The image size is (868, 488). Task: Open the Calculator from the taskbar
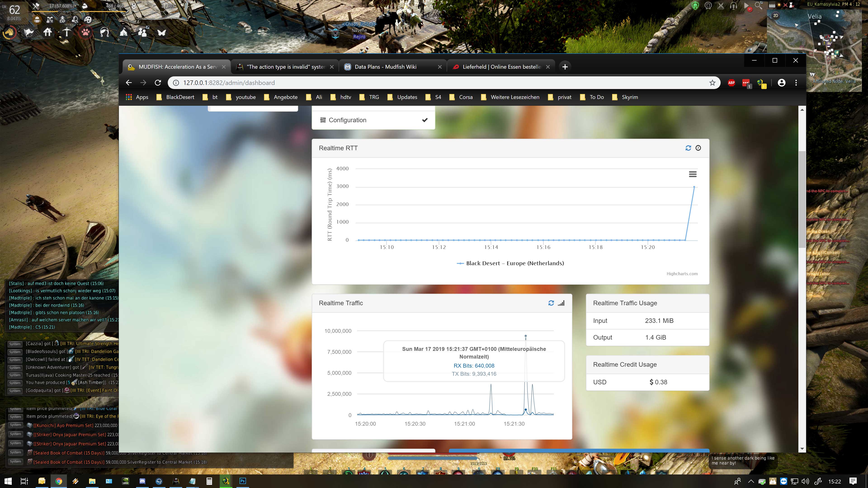(209, 481)
